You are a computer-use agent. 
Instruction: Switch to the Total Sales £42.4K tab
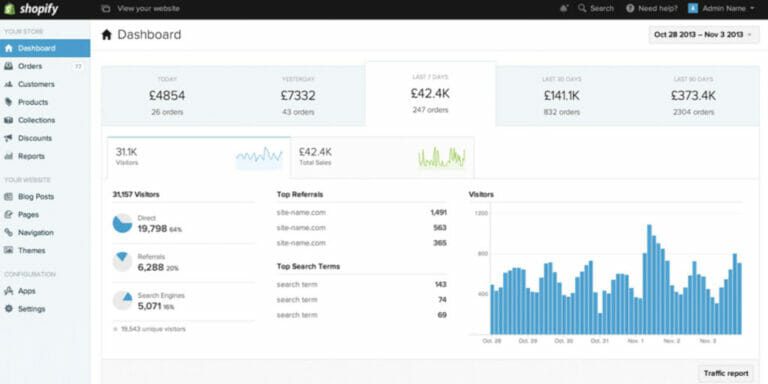coord(383,158)
